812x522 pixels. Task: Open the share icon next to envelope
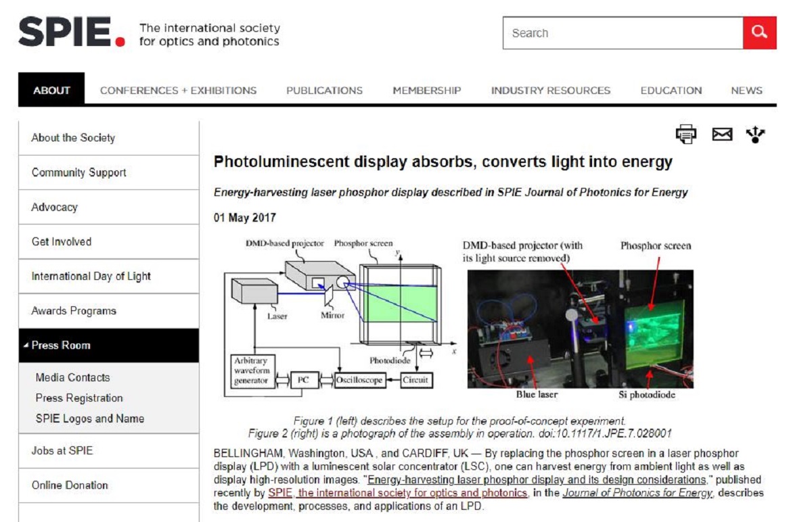756,135
